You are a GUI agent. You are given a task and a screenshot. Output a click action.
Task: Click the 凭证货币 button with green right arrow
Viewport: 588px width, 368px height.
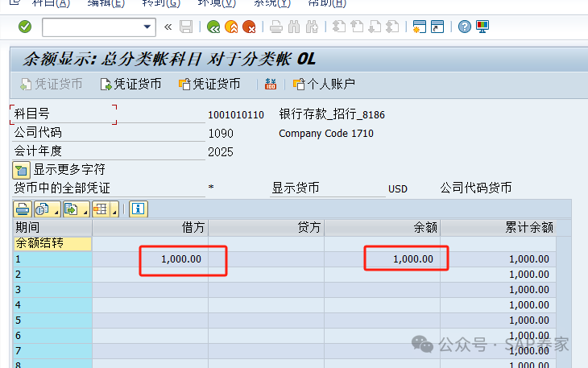point(130,84)
